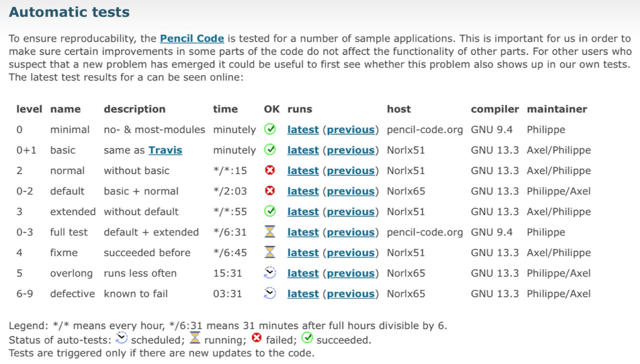Screen dimensions: 640x364
Task: Open latest run for fixme test
Action: coord(303,253)
